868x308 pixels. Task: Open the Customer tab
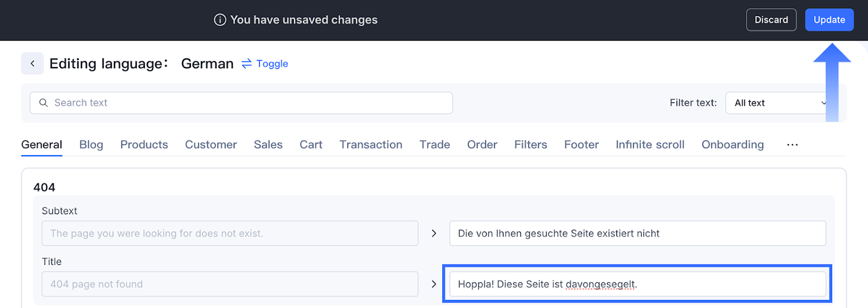tap(210, 145)
